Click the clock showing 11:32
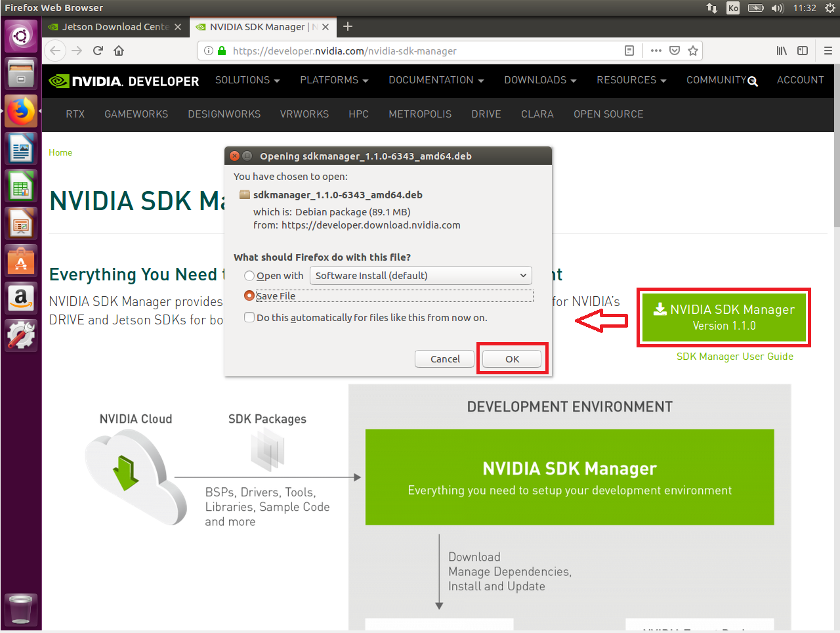The height and width of the screenshot is (633, 840). click(805, 8)
